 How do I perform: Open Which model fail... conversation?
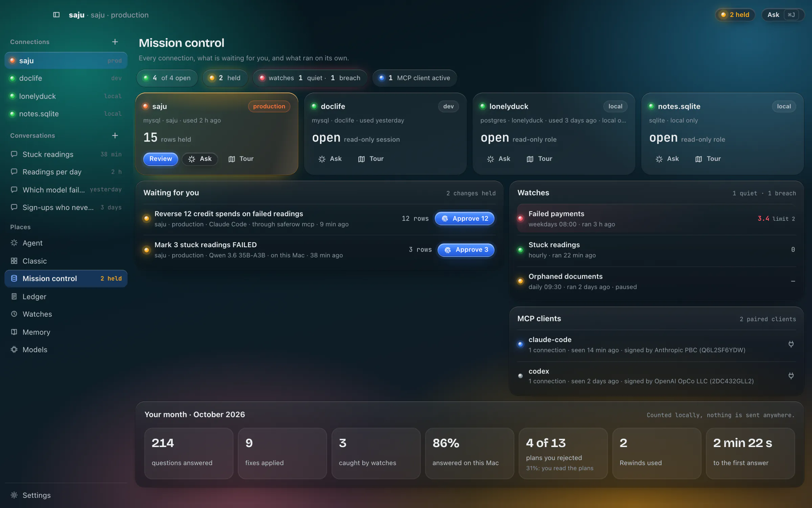(66, 190)
